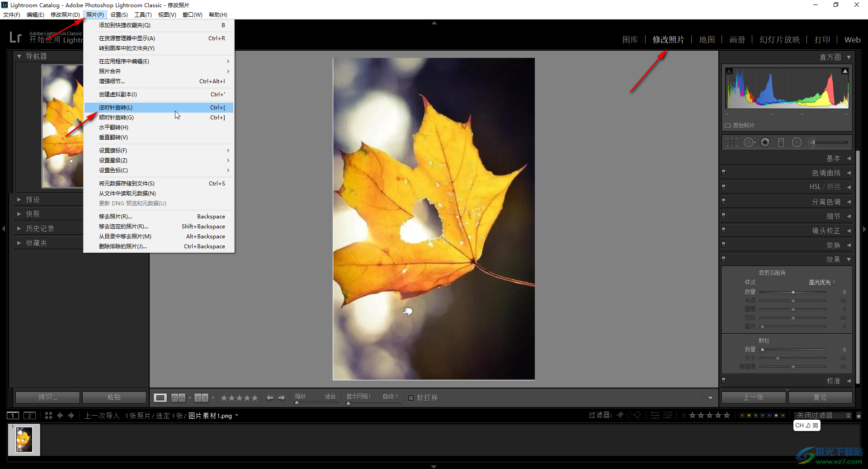The height and width of the screenshot is (469, 868).
Task: Filter by rejected photos flag icon
Action: point(637,415)
